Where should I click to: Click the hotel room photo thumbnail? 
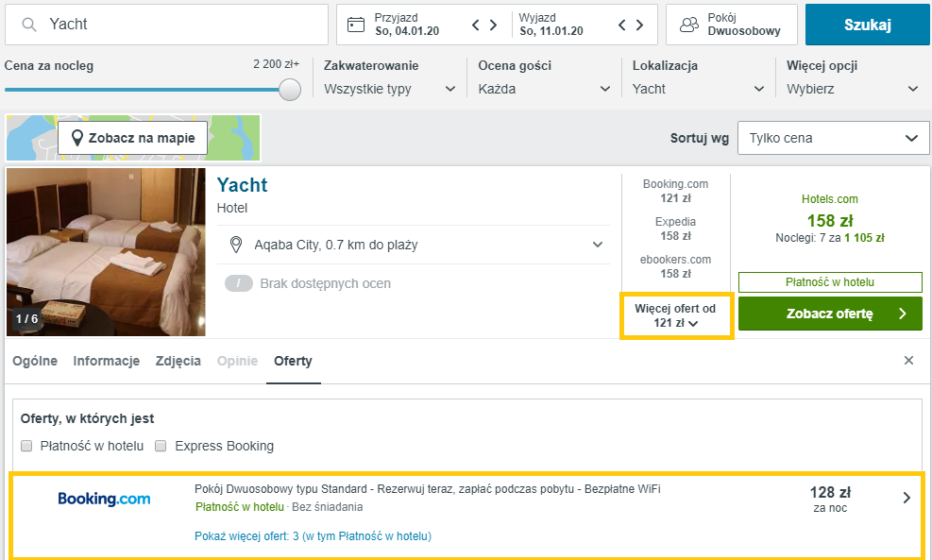click(106, 252)
